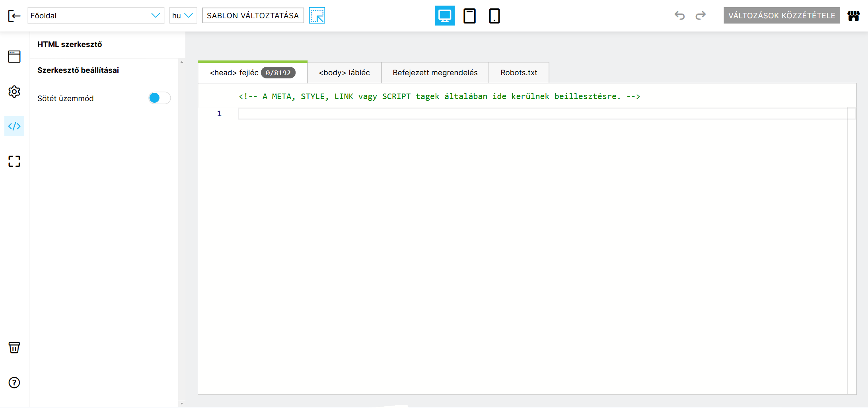Switch to the <body> lábléc tab
868x408 pixels.
point(344,72)
